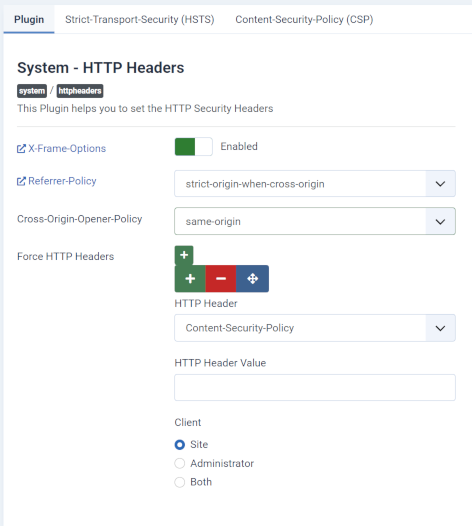Switch to the Plugin tab
The height and width of the screenshot is (526, 472).
(29, 19)
